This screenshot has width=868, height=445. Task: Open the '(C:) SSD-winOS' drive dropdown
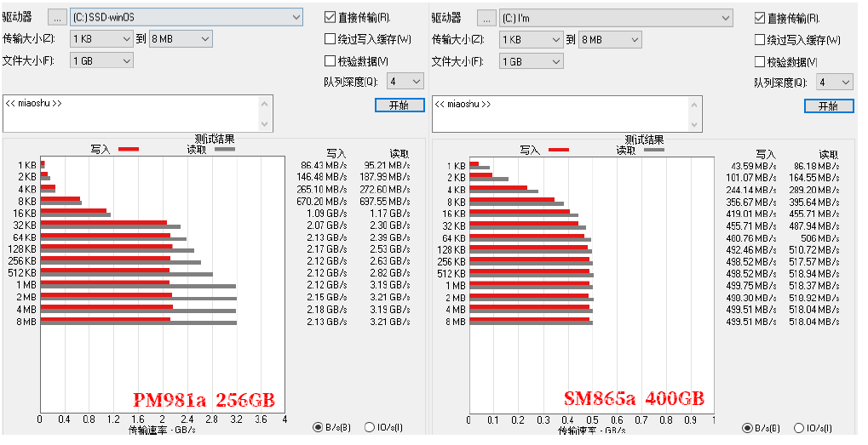pos(187,18)
